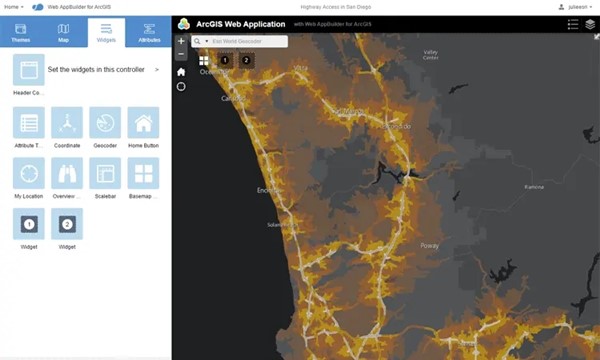Select the Attribute Table widget
Viewport: 600px width, 360px height.
click(29, 122)
